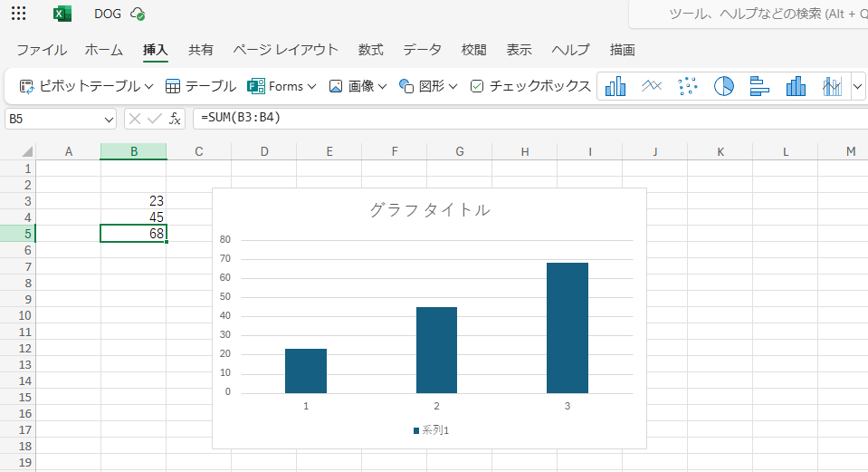Viewport: 868px width, 472px height.
Task: Open the Name Box dropdown arrow
Action: [110, 119]
